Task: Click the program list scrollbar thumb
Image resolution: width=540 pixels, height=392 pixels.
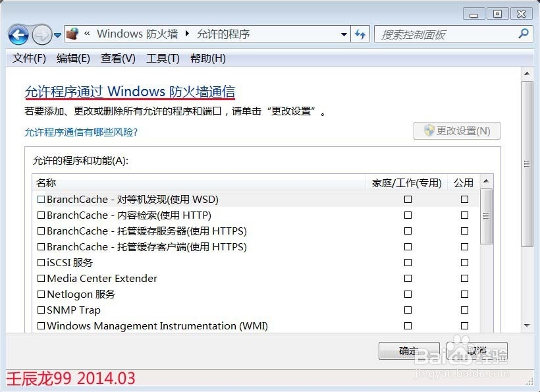Action: coord(486,216)
